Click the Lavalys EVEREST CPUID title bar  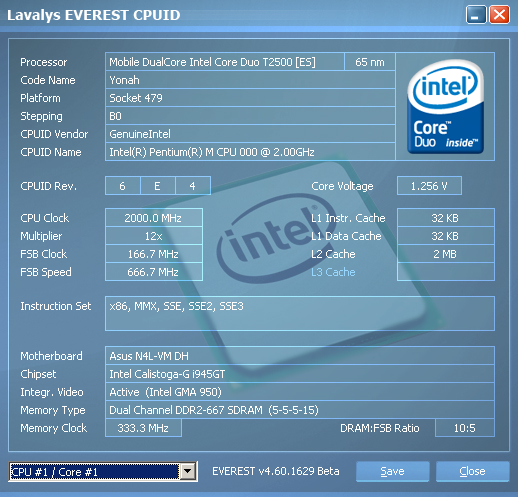pos(233,15)
